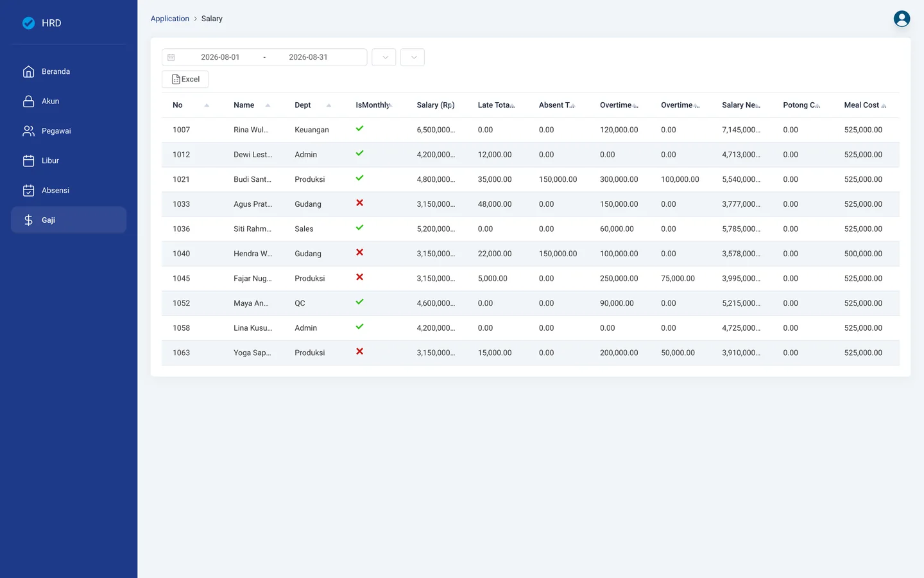
Task: Click QC department cell
Action: 300,303
